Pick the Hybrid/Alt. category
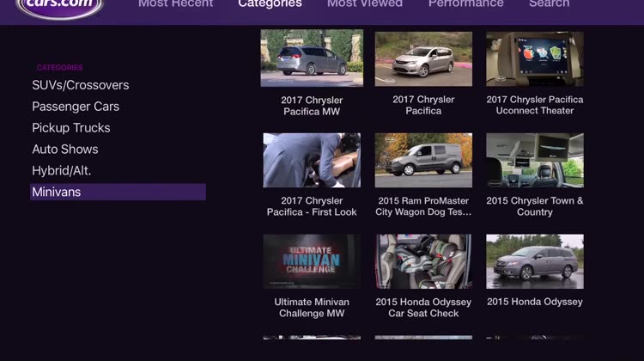This screenshot has height=361, width=644. click(x=62, y=171)
